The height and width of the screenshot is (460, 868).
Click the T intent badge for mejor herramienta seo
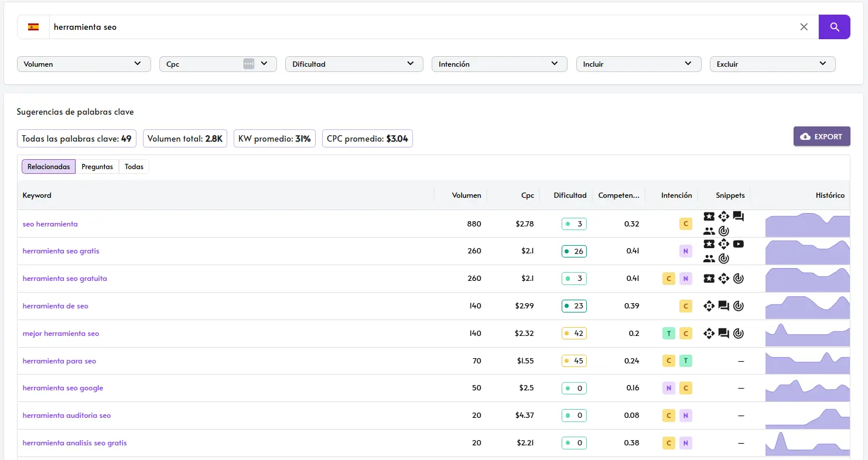click(x=668, y=334)
